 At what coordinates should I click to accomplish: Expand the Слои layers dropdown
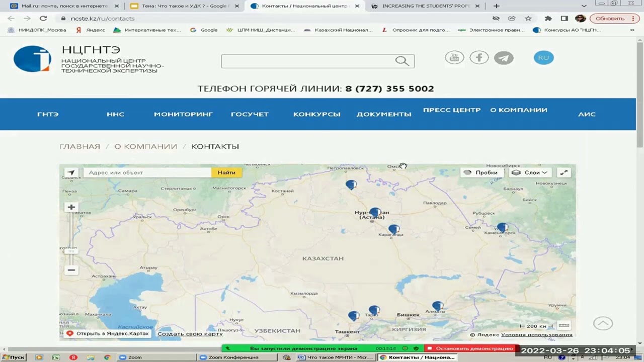pos(530,172)
